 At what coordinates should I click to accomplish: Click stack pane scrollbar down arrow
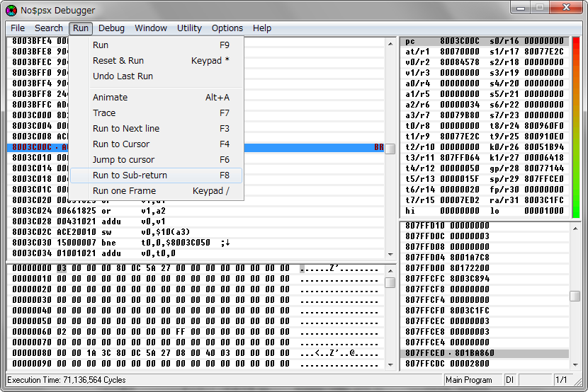[x=575, y=364]
